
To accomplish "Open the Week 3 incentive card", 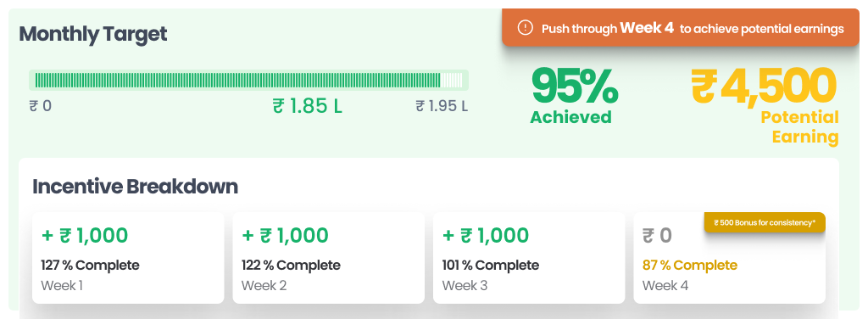I will [529, 258].
